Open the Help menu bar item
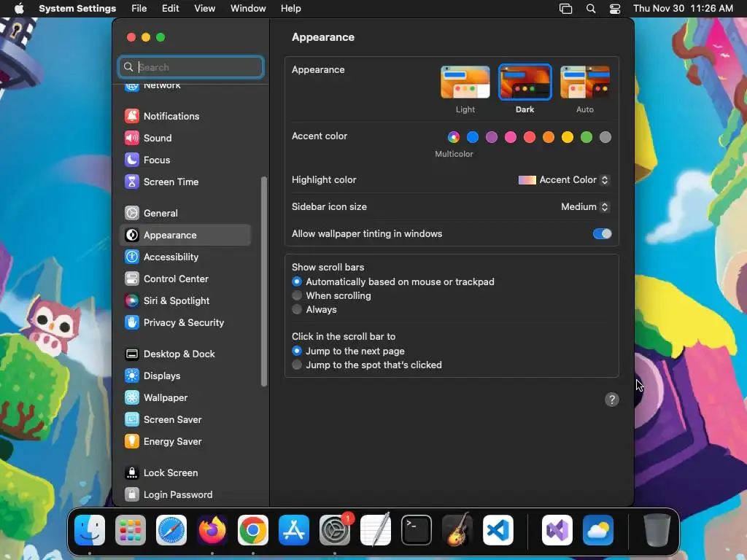This screenshot has width=747, height=560. [290, 8]
